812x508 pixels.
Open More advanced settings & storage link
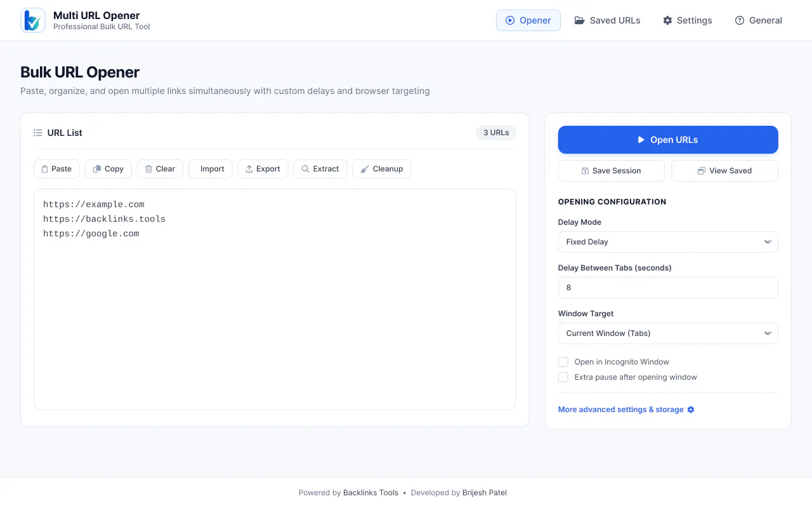pos(626,410)
